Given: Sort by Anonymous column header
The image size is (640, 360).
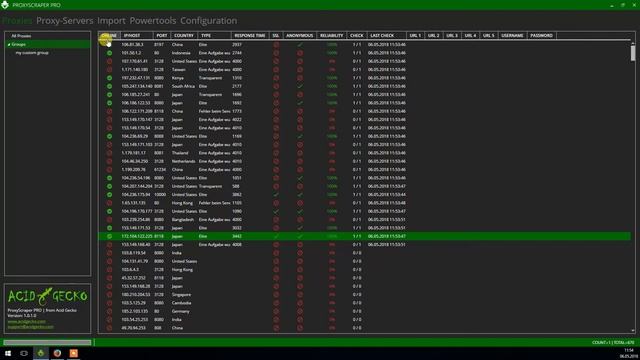Looking at the screenshot, I should [300, 36].
